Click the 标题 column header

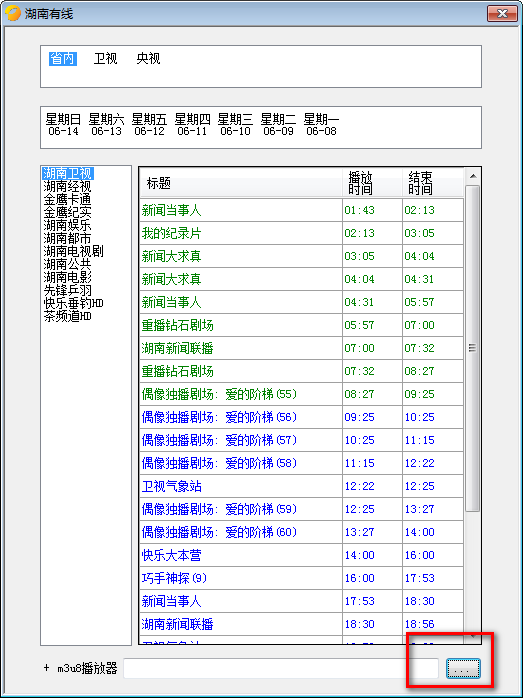241,183
